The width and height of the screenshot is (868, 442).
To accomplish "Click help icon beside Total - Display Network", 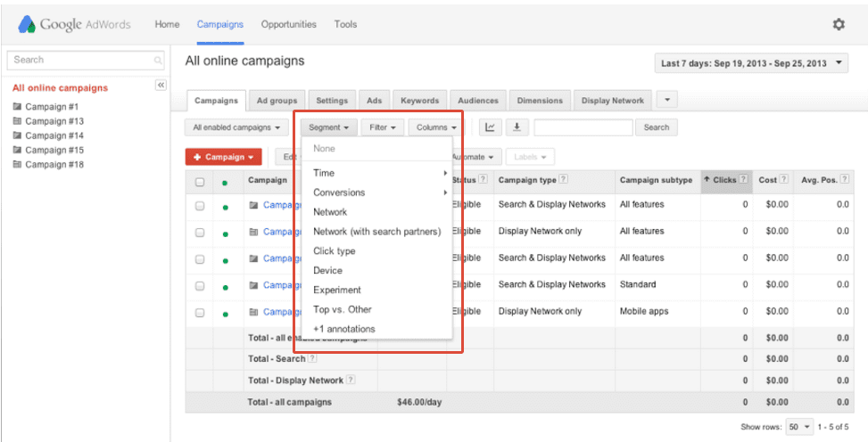I will point(351,380).
